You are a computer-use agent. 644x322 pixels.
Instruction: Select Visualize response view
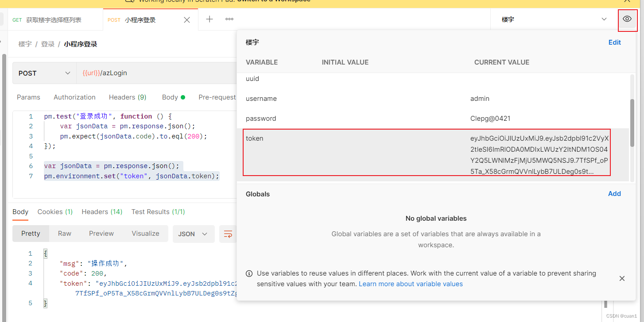pos(145,234)
